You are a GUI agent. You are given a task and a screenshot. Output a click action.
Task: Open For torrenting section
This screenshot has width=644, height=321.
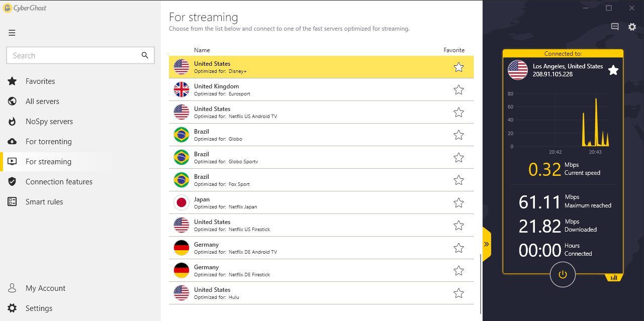point(49,142)
